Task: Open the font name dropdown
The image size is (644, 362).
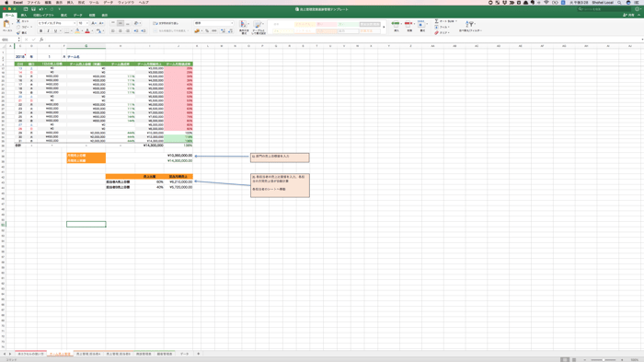Action: point(57,23)
